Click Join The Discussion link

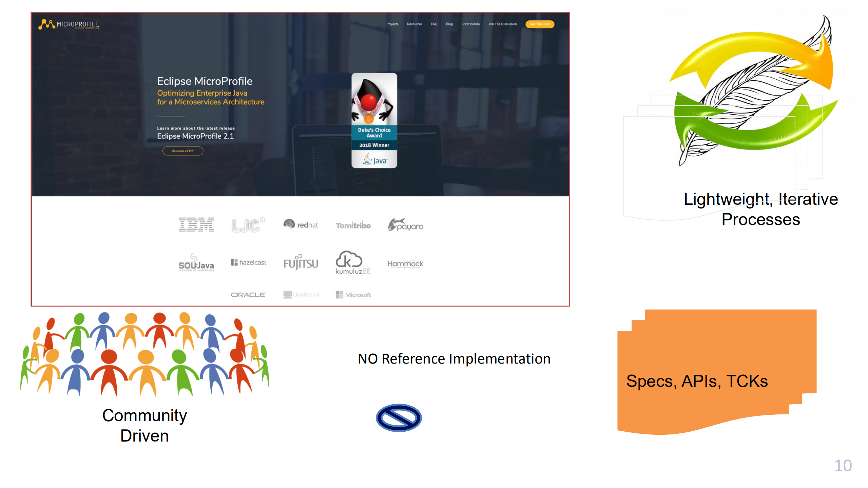(x=502, y=24)
